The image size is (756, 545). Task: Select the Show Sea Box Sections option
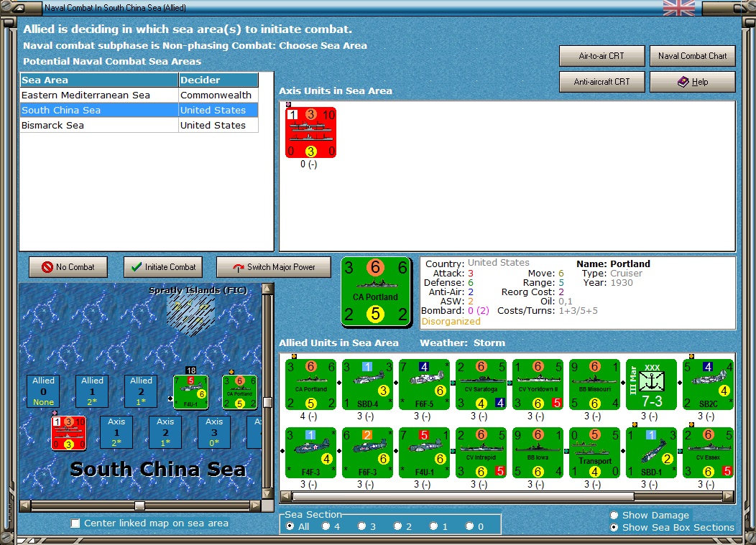[614, 527]
